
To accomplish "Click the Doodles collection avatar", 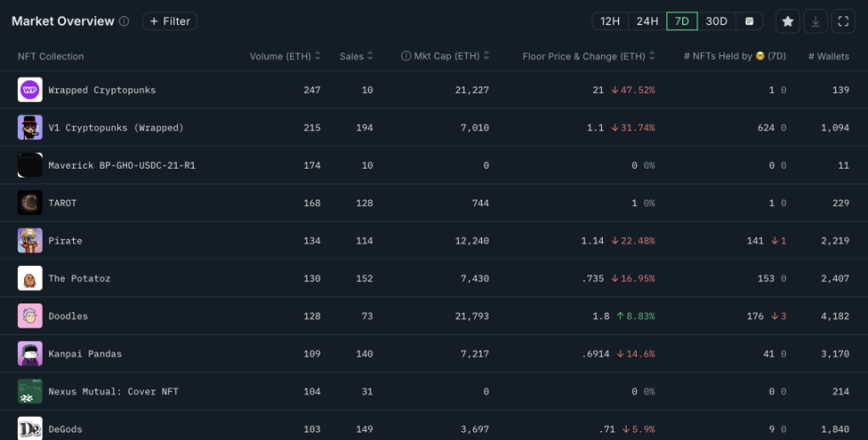I will pyautogui.click(x=29, y=315).
